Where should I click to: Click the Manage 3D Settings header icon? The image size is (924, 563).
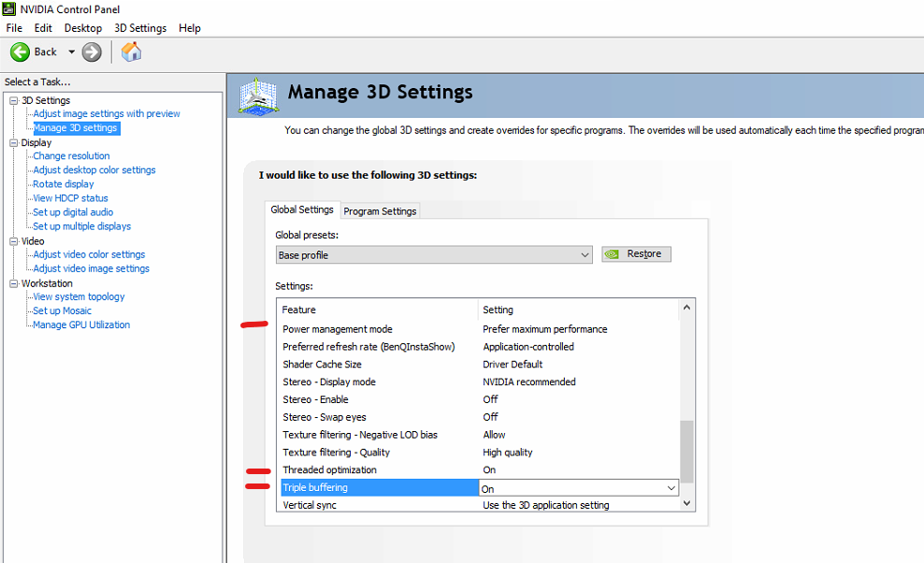click(258, 95)
